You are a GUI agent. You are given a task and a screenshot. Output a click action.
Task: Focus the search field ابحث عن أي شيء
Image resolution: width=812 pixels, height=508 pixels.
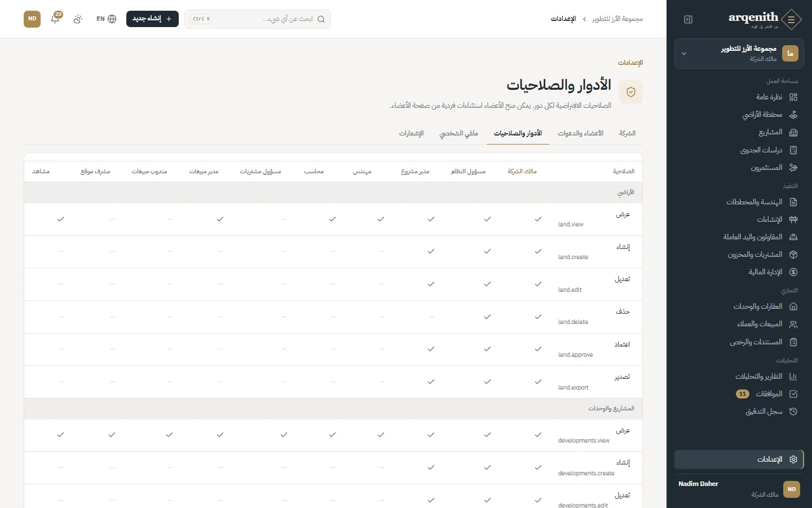[258, 19]
